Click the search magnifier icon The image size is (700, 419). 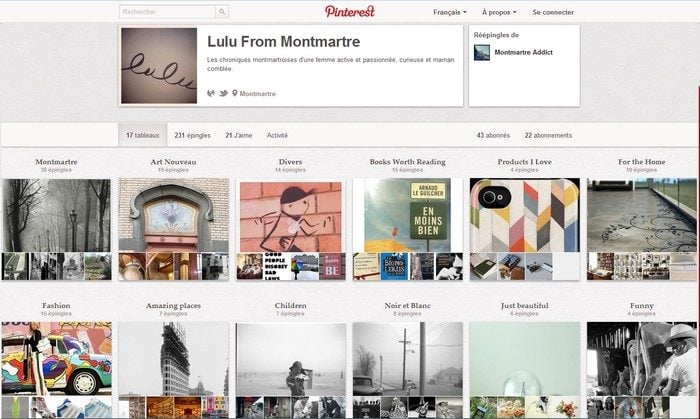point(222,12)
